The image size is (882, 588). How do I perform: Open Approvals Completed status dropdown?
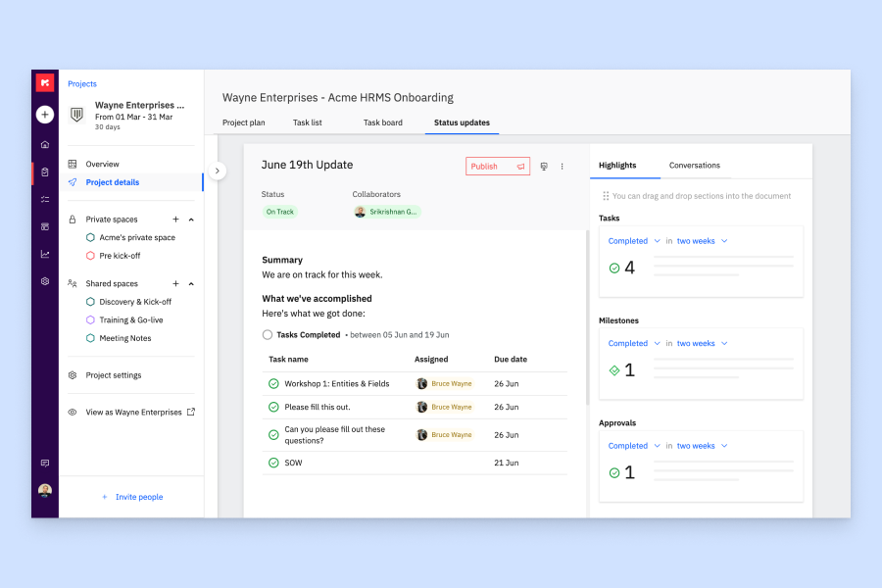tap(634, 446)
